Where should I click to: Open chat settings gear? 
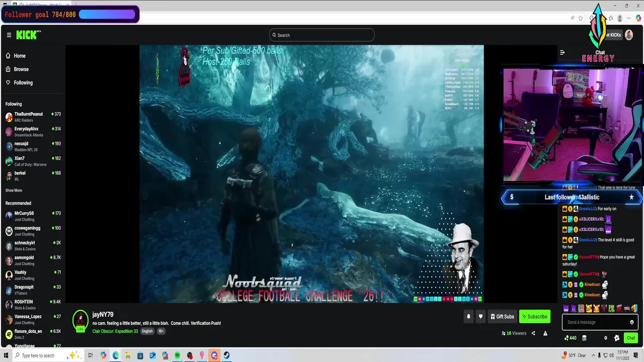pyautogui.click(x=606, y=338)
